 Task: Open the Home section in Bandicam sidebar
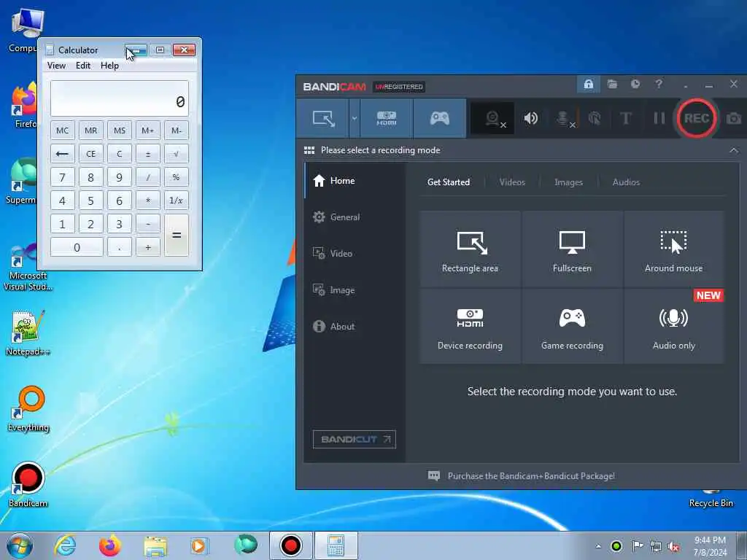click(355, 181)
